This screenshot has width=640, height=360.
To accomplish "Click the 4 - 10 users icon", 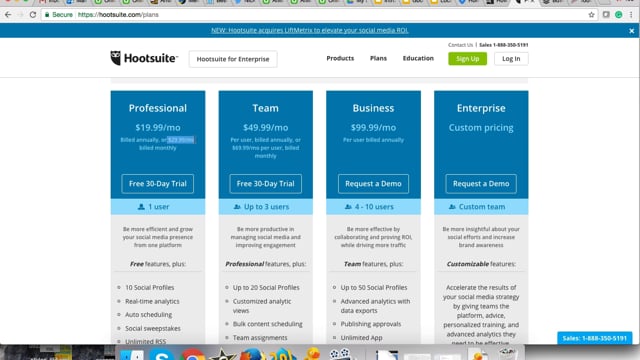I will pos(348,207).
